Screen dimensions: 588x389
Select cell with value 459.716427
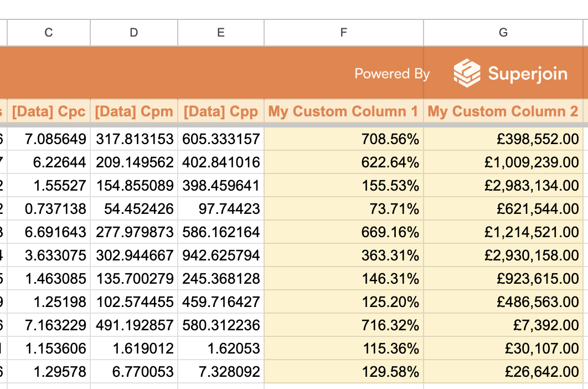click(221, 302)
